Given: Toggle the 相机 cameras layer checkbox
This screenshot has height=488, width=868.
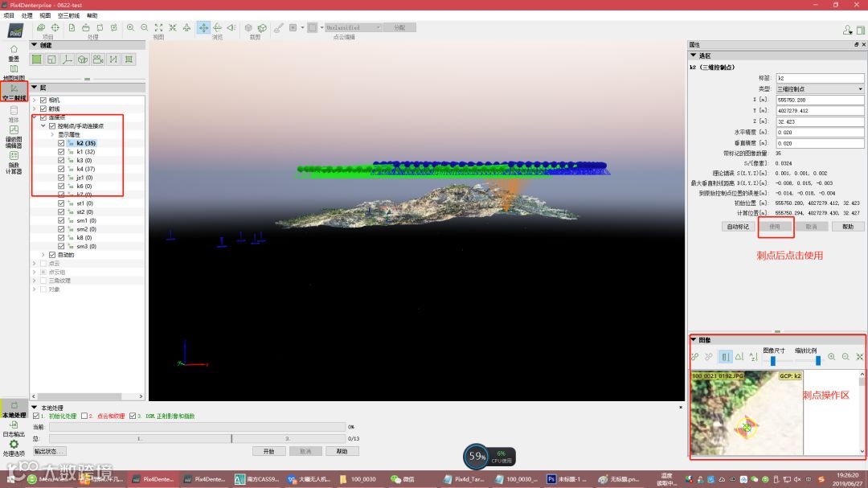Looking at the screenshot, I should tap(43, 100).
